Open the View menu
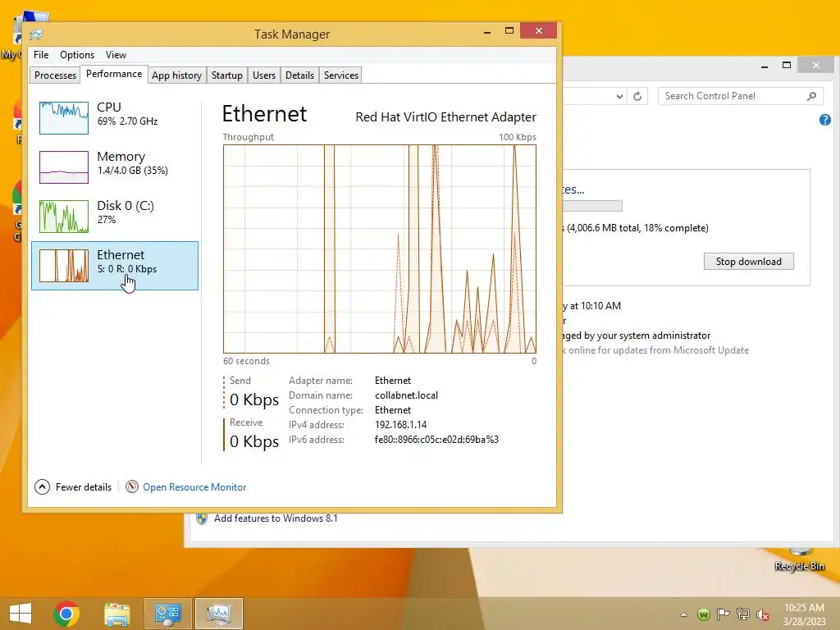This screenshot has width=840, height=630. pos(116,55)
